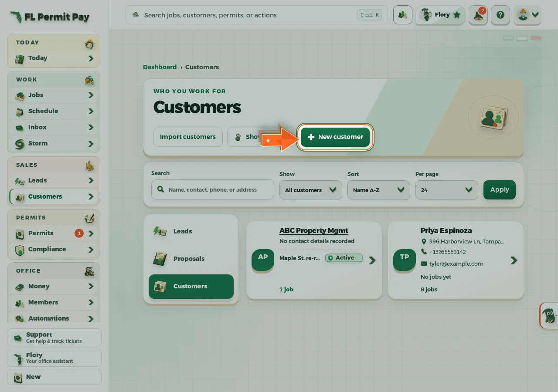The height and width of the screenshot is (392, 558).
Task: Click the magnifier icon in the customer Search field
Action: point(160,189)
